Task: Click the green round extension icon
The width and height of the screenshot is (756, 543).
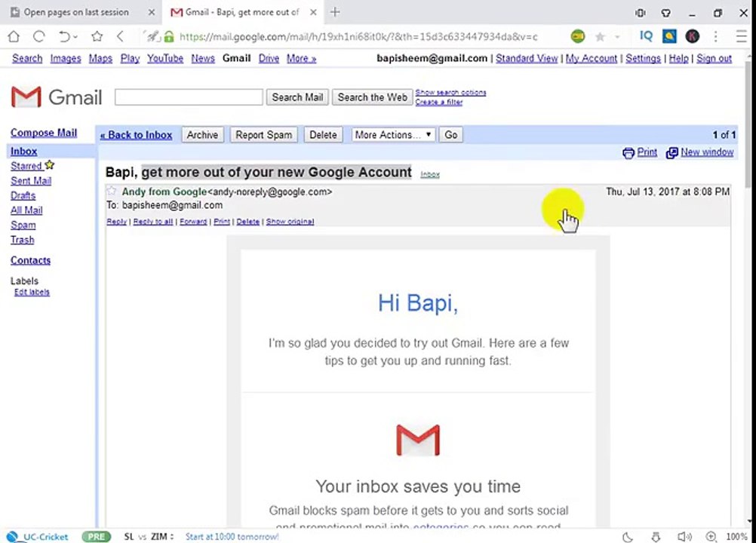Action: (578, 36)
